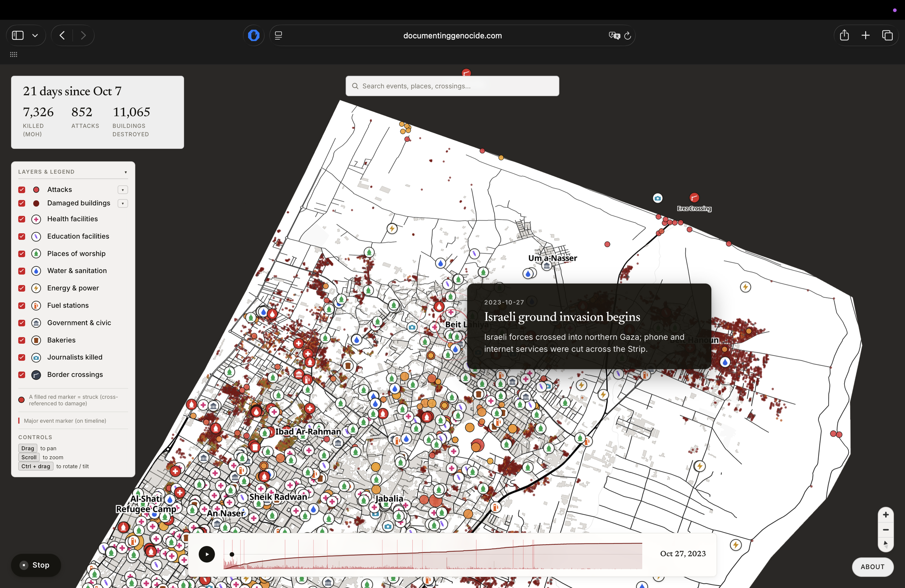Go back to previous page
This screenshot has height=588, width=905.
coord(62,35)
